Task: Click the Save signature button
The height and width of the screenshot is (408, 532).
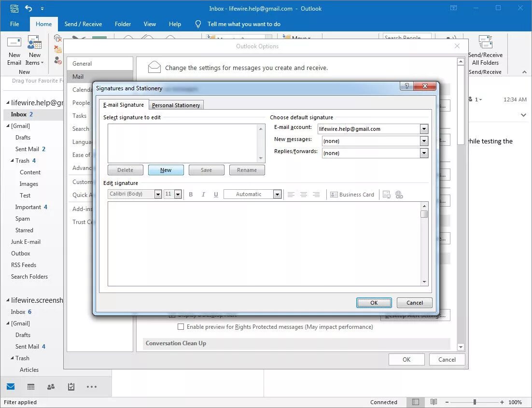Action: coord(206,170)
